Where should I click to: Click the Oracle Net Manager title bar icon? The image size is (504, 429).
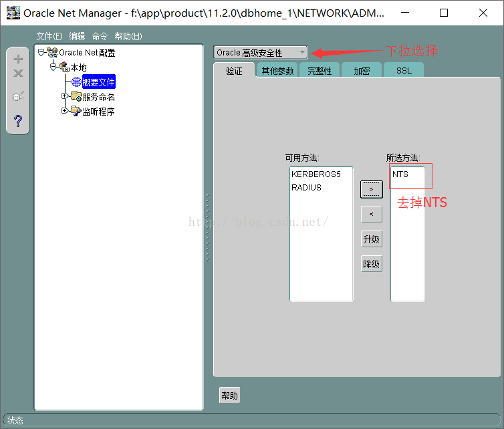pyautogui.click(x=13, y=13)
